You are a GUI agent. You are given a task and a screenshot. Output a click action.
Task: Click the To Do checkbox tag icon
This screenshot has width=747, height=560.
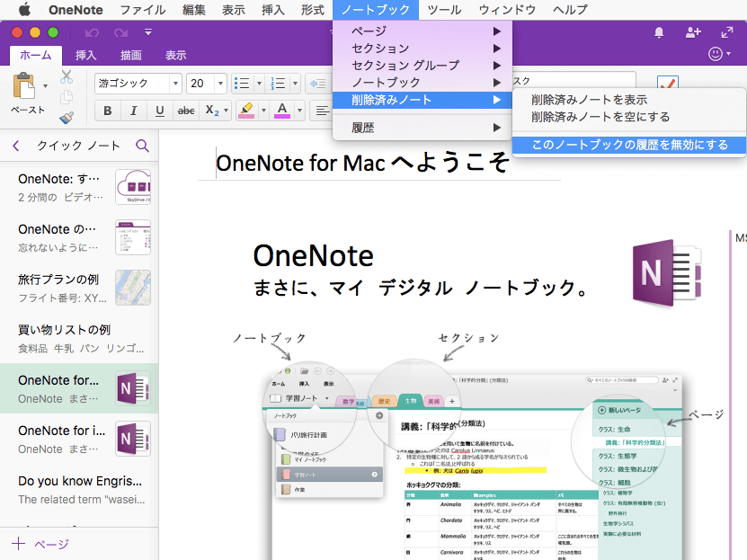pos(667,84)
